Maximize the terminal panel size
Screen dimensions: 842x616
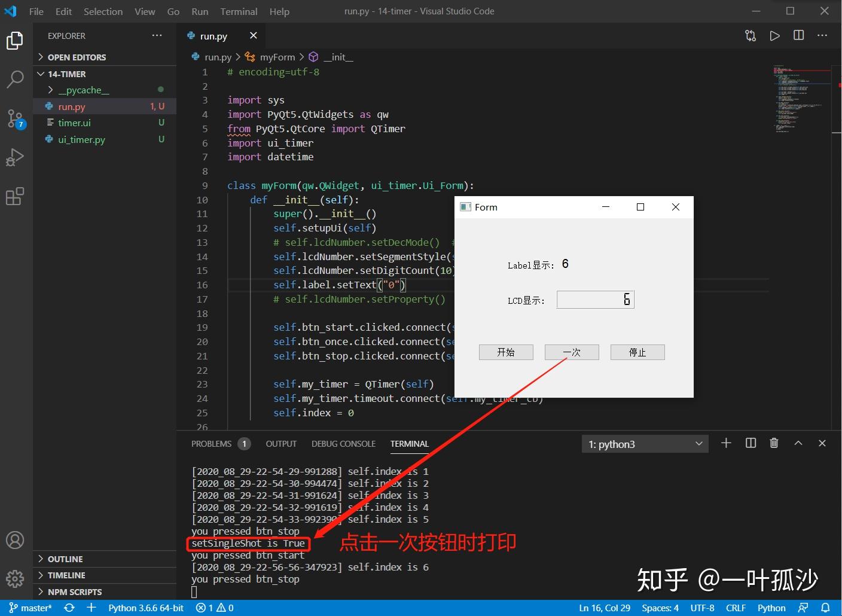[x=798, y=443]
